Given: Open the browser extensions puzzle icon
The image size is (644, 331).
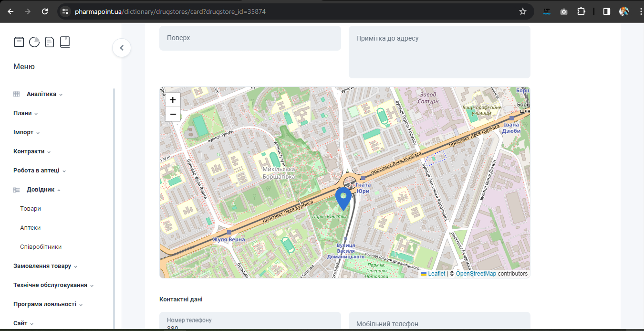Looking at the screenshot, I should click(581, 11).
